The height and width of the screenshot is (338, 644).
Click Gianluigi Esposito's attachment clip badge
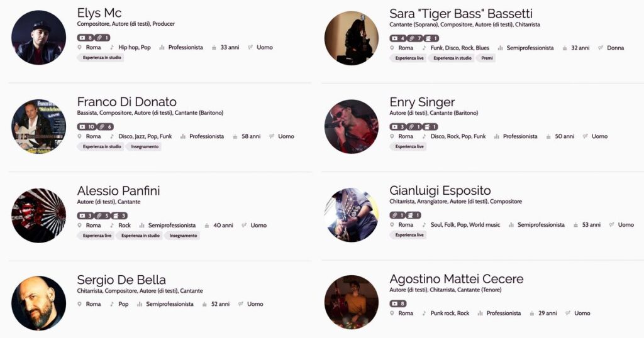(x=398, y=215)
